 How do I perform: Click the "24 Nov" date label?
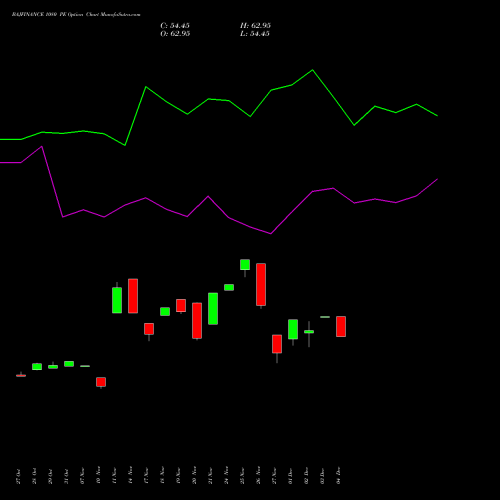(226, 475)
